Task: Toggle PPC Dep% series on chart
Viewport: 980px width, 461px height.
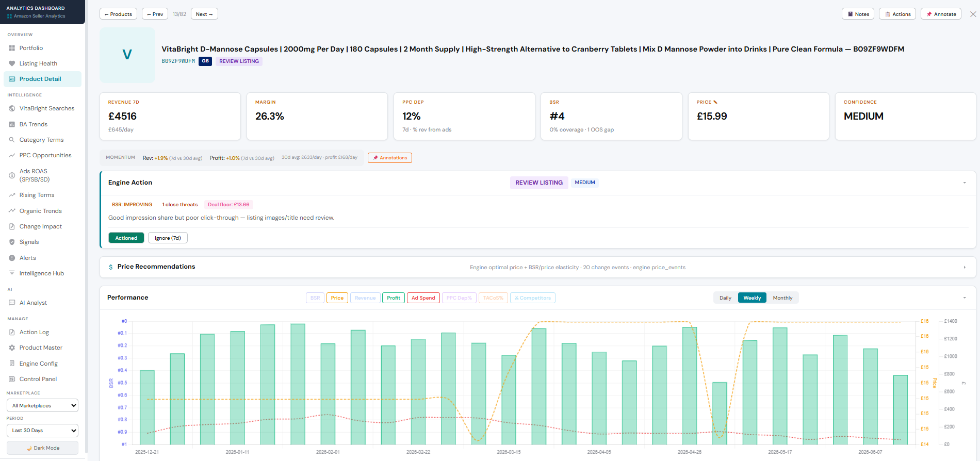Action: [x=459, y=298]
